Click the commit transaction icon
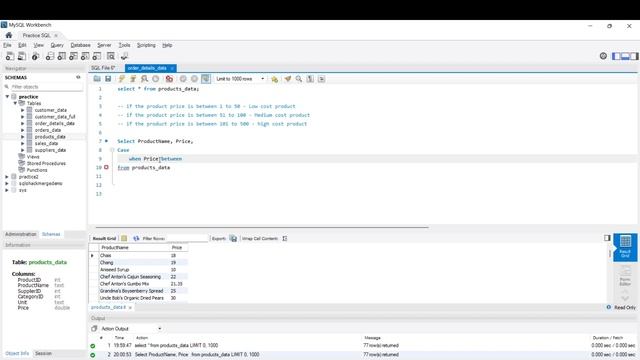 coord(183,79)
